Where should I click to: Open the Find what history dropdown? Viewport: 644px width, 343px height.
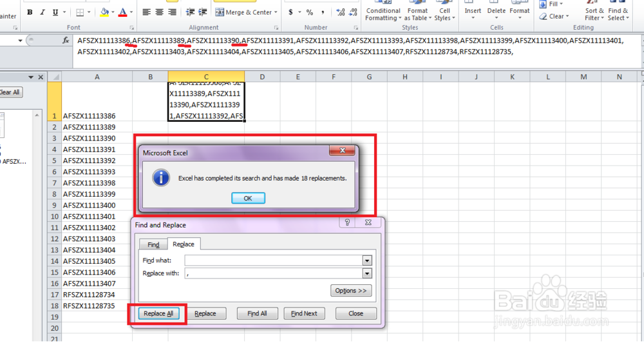367,260
